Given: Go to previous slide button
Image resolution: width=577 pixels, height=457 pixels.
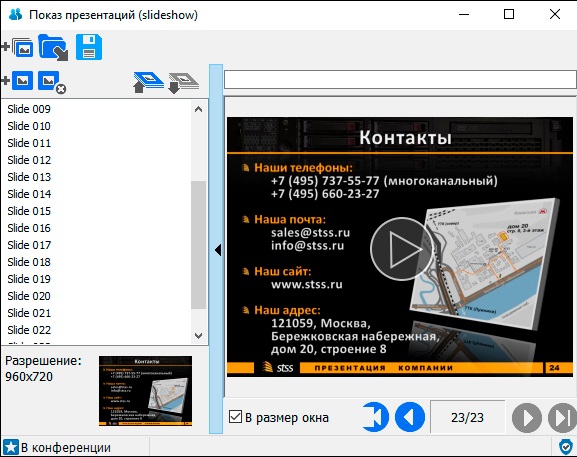Looking at the screenshot, I should (x=410, y=417).
